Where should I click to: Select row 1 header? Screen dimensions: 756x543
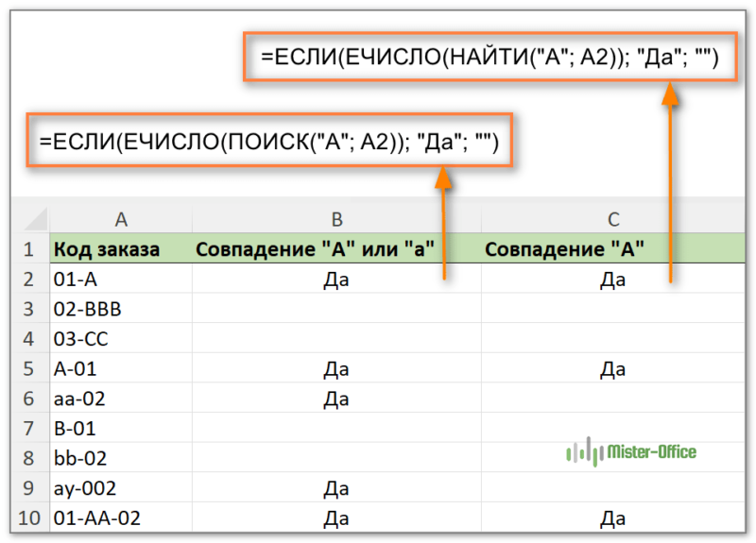pyautogui.click(x=28, y=250)
